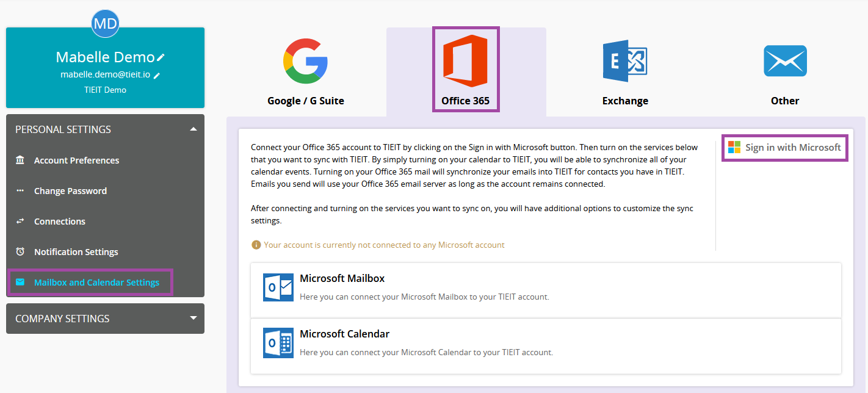This screenshot has width=868, height=393.
Task: Click the Microsoft Calendar description text
Action: pos(426,353)
